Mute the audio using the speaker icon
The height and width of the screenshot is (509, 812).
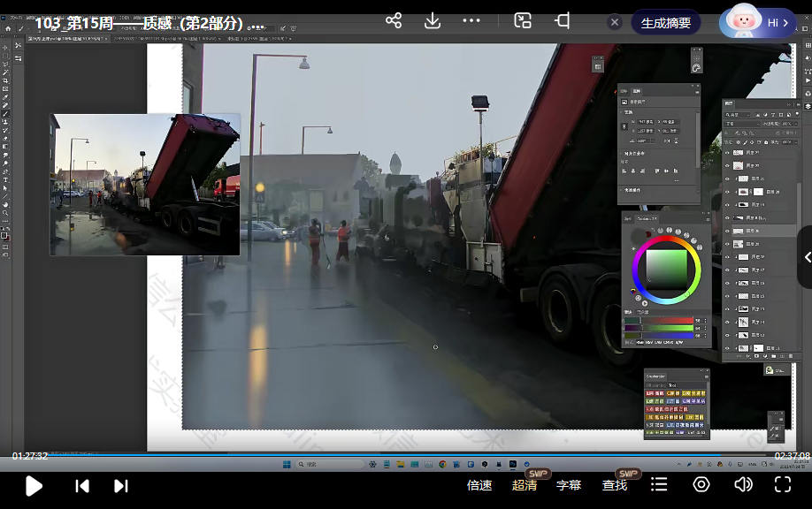click(x=743, y=484)
